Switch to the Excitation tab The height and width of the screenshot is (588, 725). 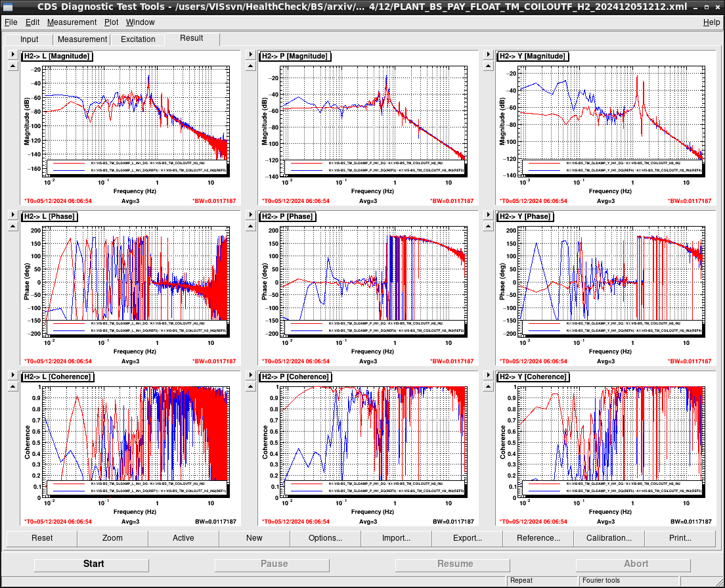pos(138,39)
